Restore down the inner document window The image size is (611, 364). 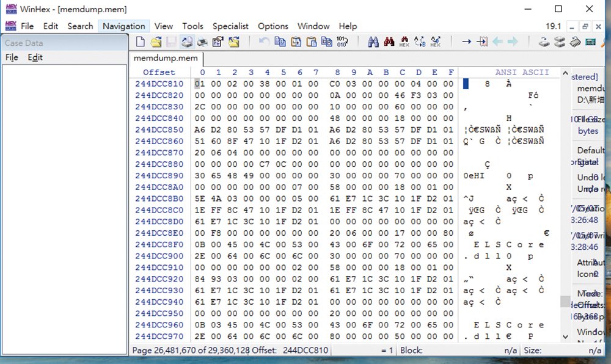(x=585, y=27)
